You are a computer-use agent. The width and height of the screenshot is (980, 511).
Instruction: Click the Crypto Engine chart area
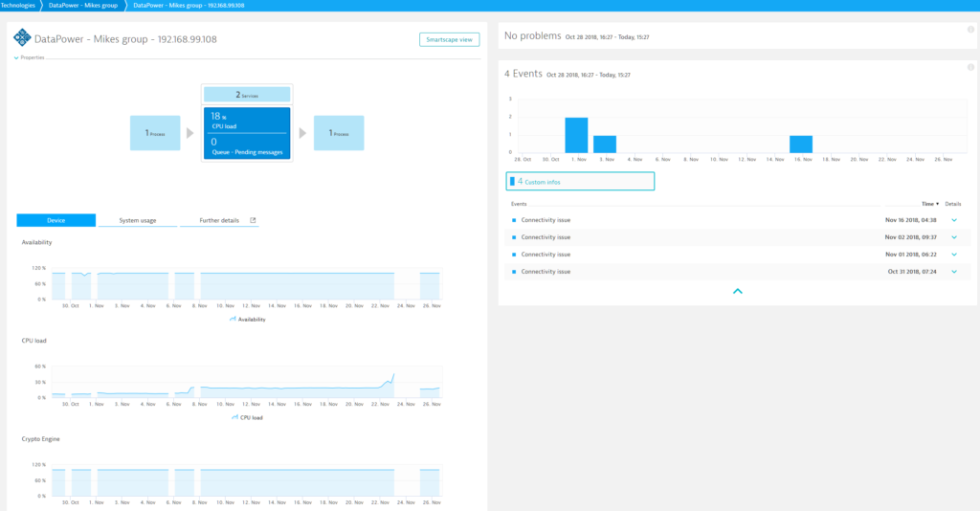coord(247,481)
